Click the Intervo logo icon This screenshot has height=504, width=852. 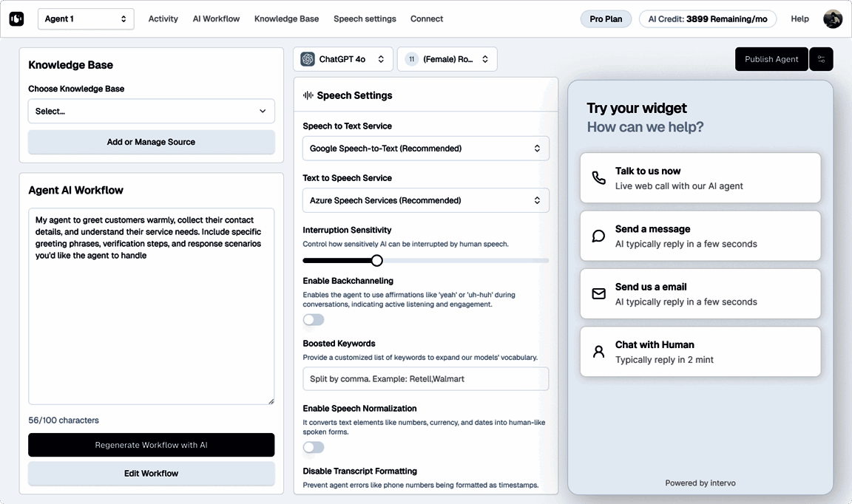[16, 19]
